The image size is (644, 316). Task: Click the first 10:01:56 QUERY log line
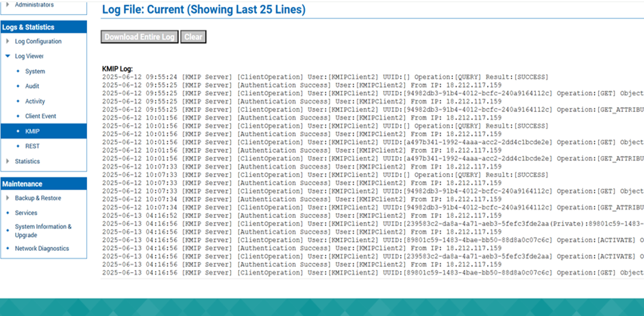pos(325,126)
